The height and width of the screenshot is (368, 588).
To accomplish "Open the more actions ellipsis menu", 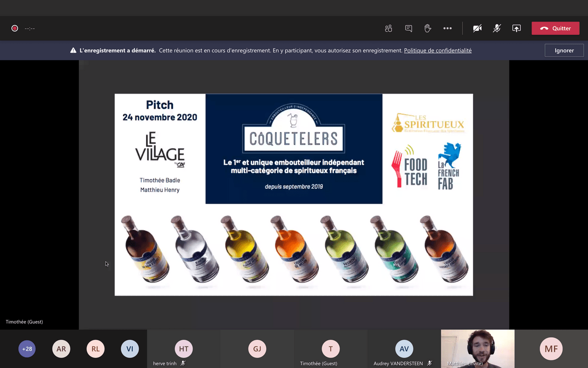I will click(x=447, y=28).
